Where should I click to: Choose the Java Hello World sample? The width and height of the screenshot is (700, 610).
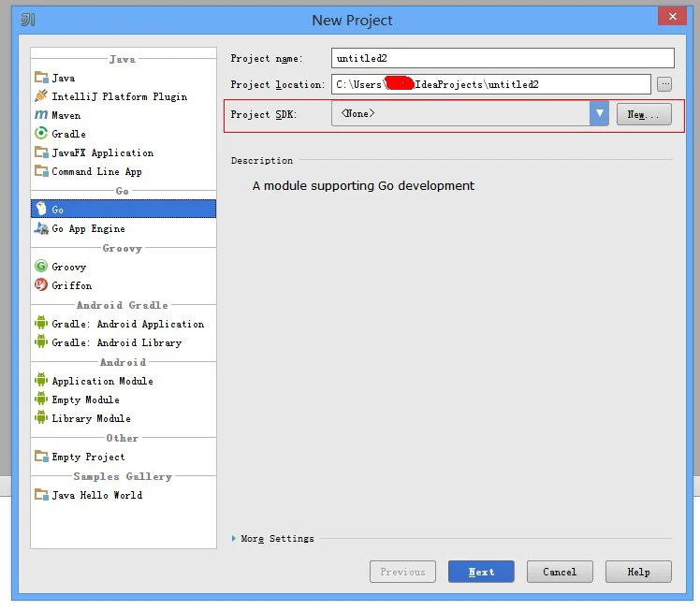[97, 495]
